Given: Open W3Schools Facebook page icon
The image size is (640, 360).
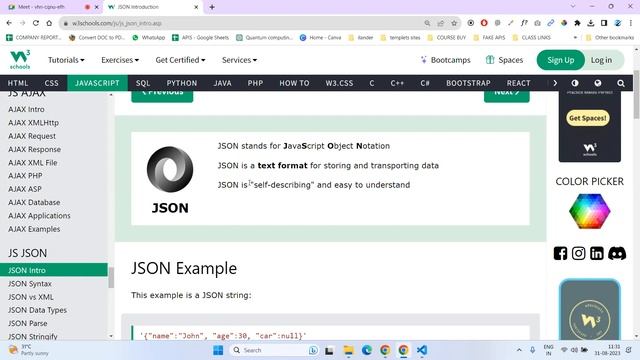Looking at the screenshot, I should pyautogui.click(x=560, y=253).
